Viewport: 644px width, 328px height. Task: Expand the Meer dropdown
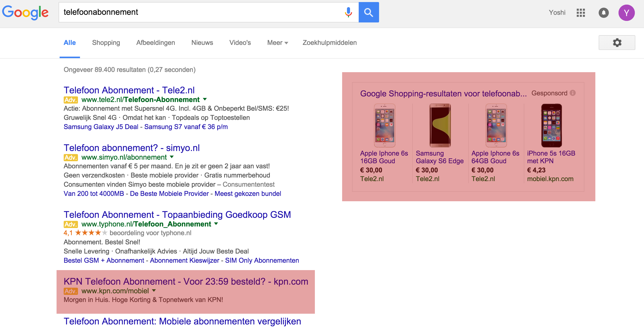pos(277,43)
